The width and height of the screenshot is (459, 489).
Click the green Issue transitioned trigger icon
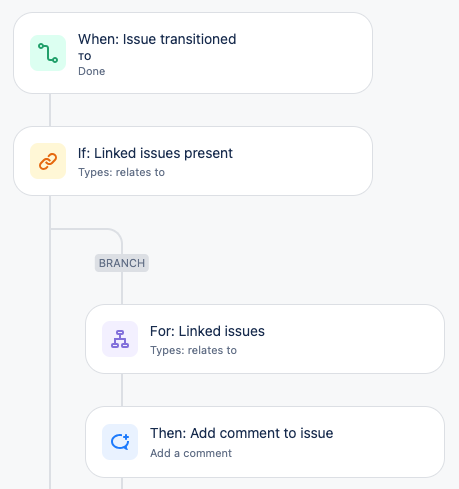click(x=48, y=53)
